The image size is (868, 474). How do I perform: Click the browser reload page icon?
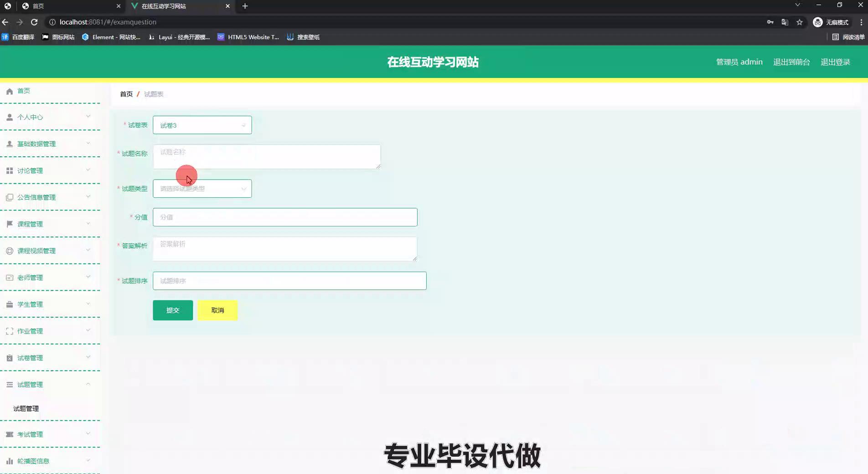pos(34,22)
